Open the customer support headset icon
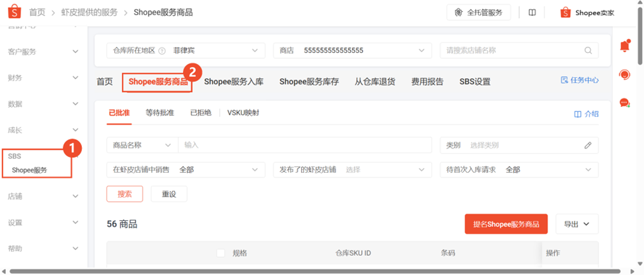Image resolution: width=644 pixels, height=275 pixels. pyautogui.click(x=625, y=75)
